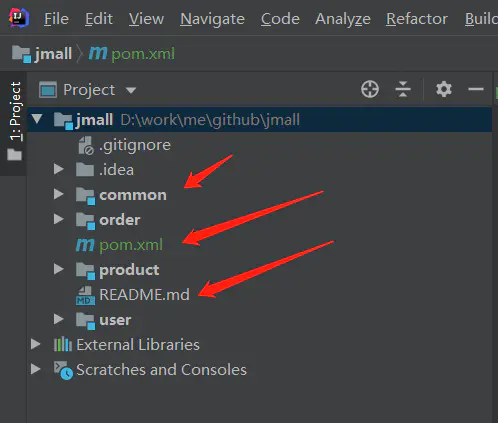Expand the Scratches and Consoles node arrow
Screen dimensions: 498x423
pos(36,369)
